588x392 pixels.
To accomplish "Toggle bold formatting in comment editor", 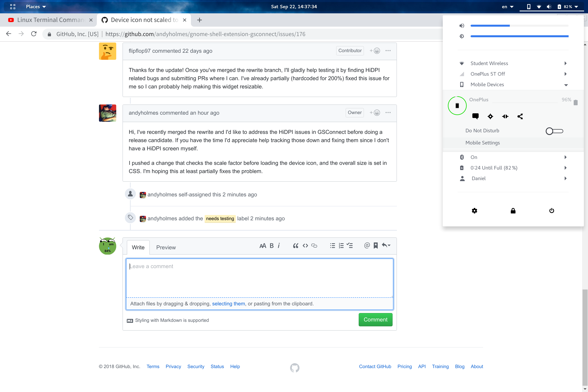I will 272,246.
